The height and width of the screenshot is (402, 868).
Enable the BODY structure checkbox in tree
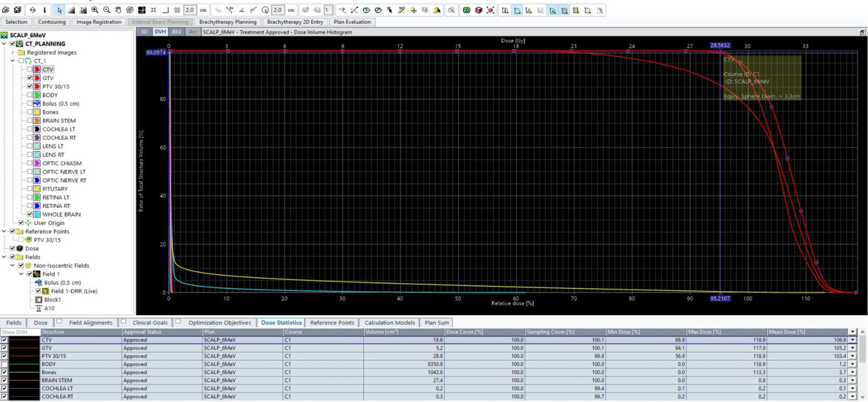[30, 95]
